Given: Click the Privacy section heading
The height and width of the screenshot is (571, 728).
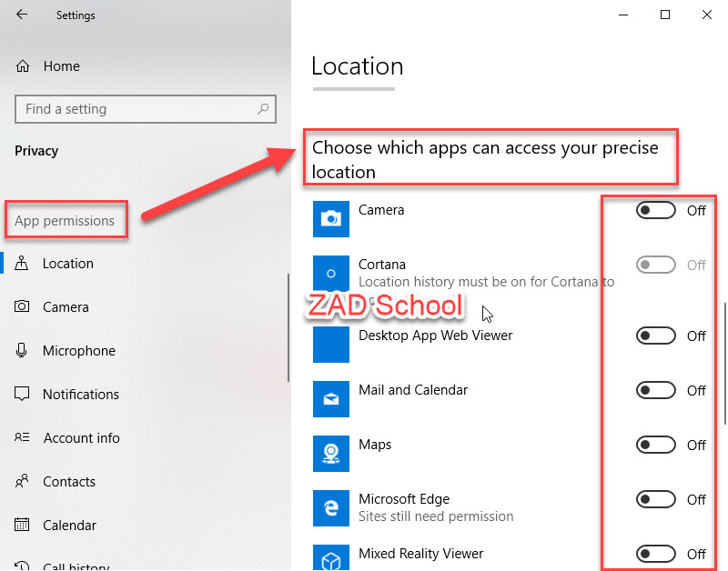Looking at the screenshot, I should click(36, 151).
